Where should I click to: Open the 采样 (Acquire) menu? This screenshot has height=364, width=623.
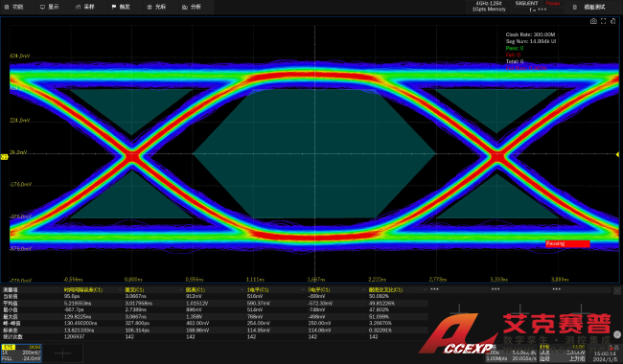pos(85,7)
